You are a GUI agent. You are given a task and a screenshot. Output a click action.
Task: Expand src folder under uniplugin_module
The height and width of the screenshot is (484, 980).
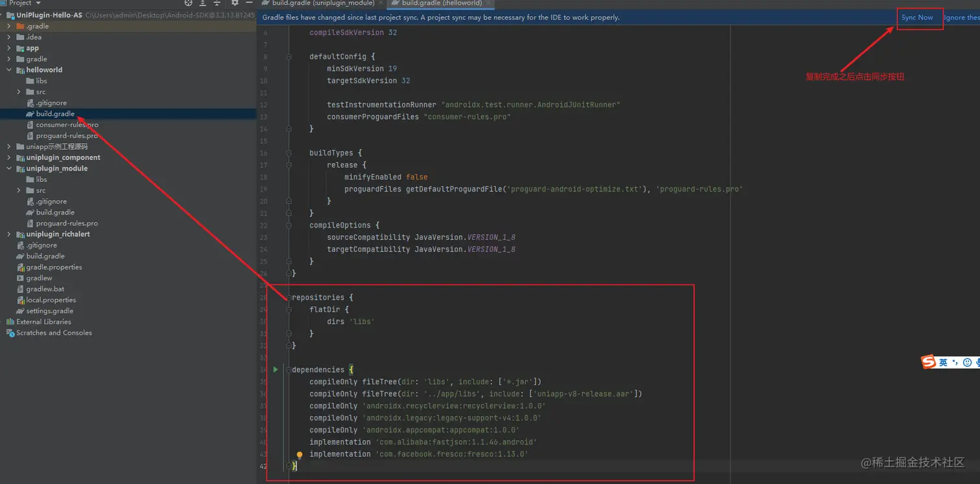[19, 190]
